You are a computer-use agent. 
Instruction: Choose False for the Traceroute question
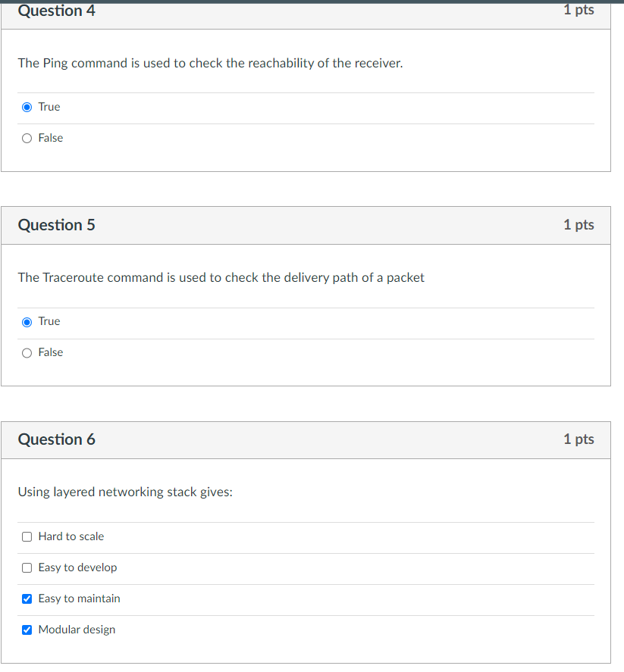click(27, 352)
